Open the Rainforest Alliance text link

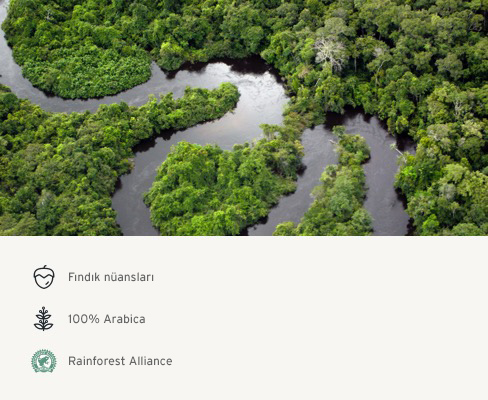120,361
